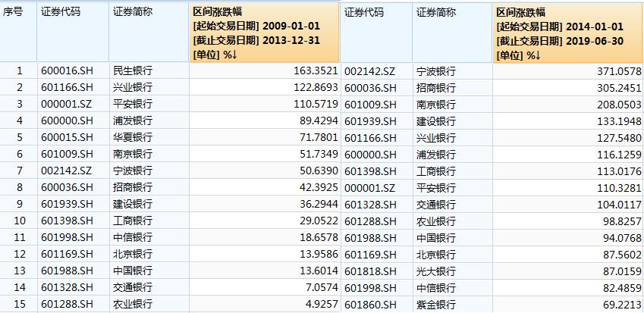The width and height of the screenshot is (644, 313).
Task: Click the value 104.0117
Action: click(x=620, y=205)
